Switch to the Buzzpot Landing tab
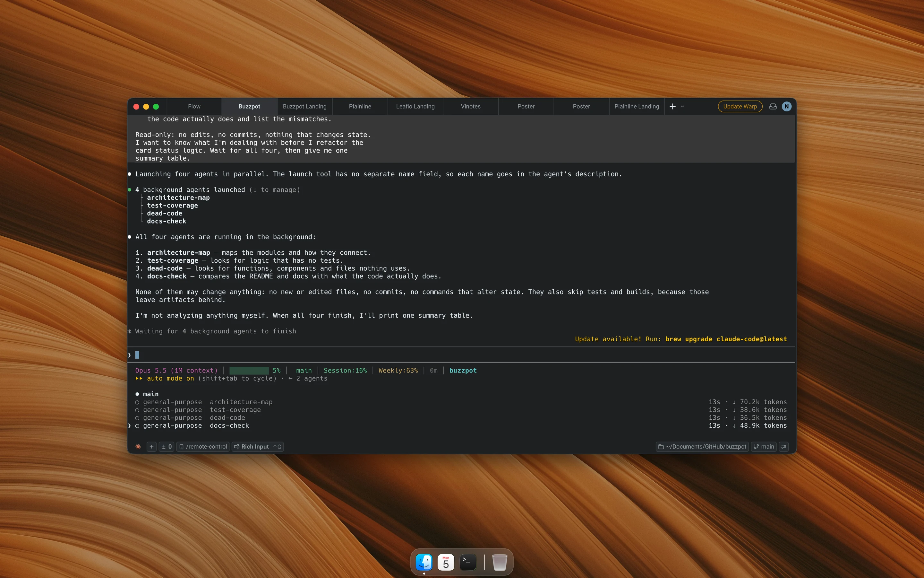 pyautogui.click(x=304, y=106)
